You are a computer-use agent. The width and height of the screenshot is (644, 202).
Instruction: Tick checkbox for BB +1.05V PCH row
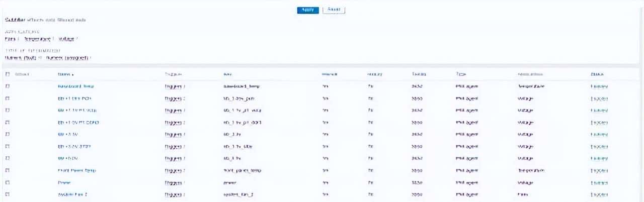click(7, 98)
